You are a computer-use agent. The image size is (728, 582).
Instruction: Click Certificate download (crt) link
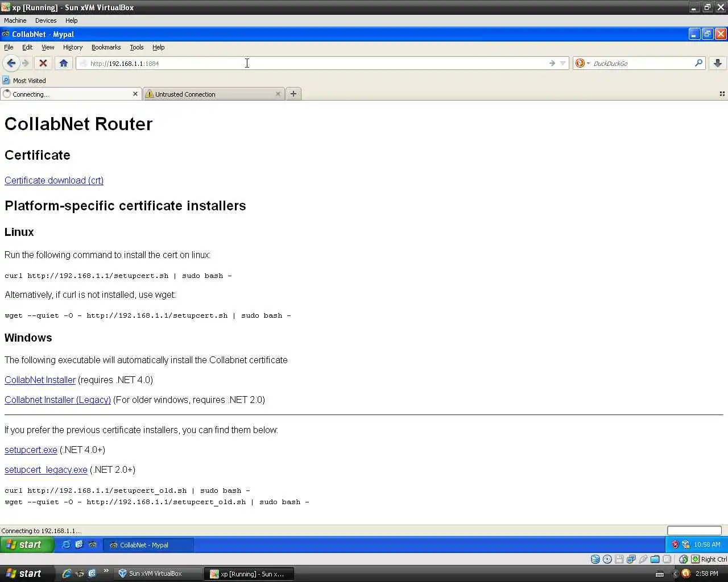pyautogui.click(x=54, y=180)
